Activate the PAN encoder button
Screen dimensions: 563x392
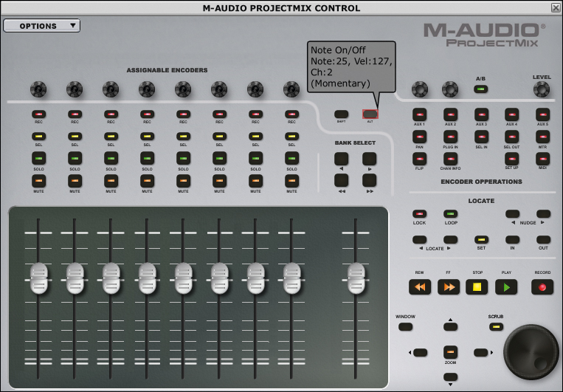pyautogui.click(x=419, y=137)
